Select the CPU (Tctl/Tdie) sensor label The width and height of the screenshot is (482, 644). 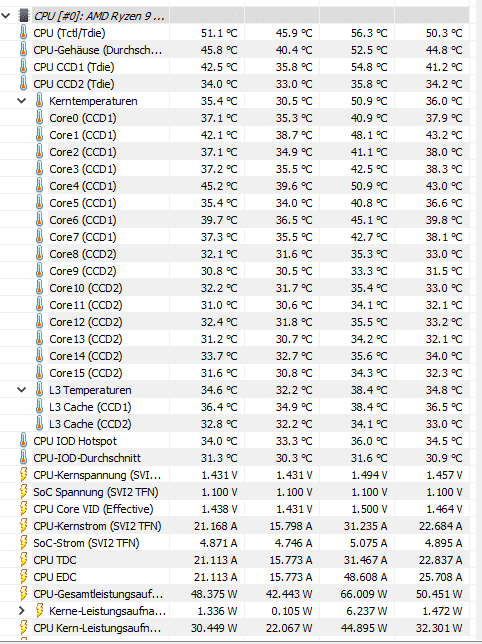(x=69, y=33)
